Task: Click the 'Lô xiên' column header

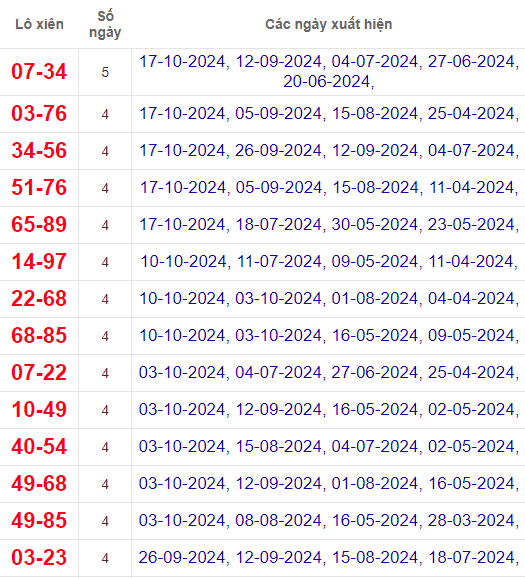Action: tap(39, 24)
